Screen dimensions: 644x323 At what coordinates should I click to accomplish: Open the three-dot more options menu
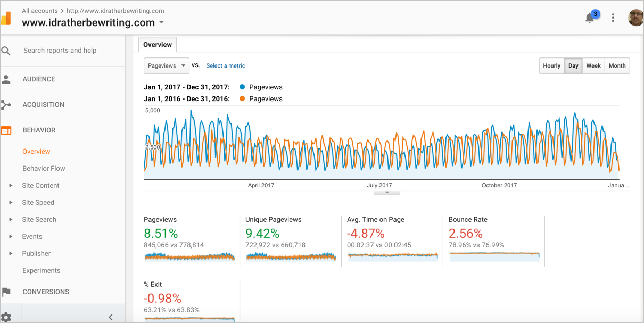pyautogui.click(x=613, y=18)
